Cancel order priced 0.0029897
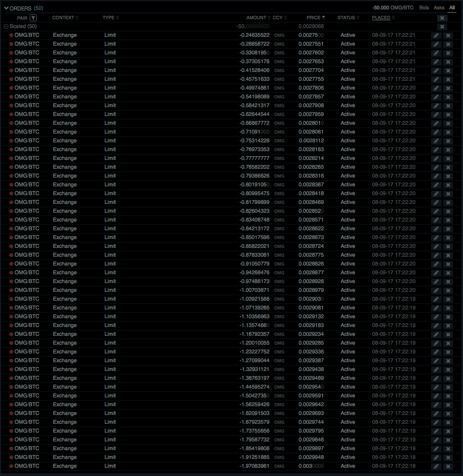This screenshot has width=463, height=476. click(448, 449)
